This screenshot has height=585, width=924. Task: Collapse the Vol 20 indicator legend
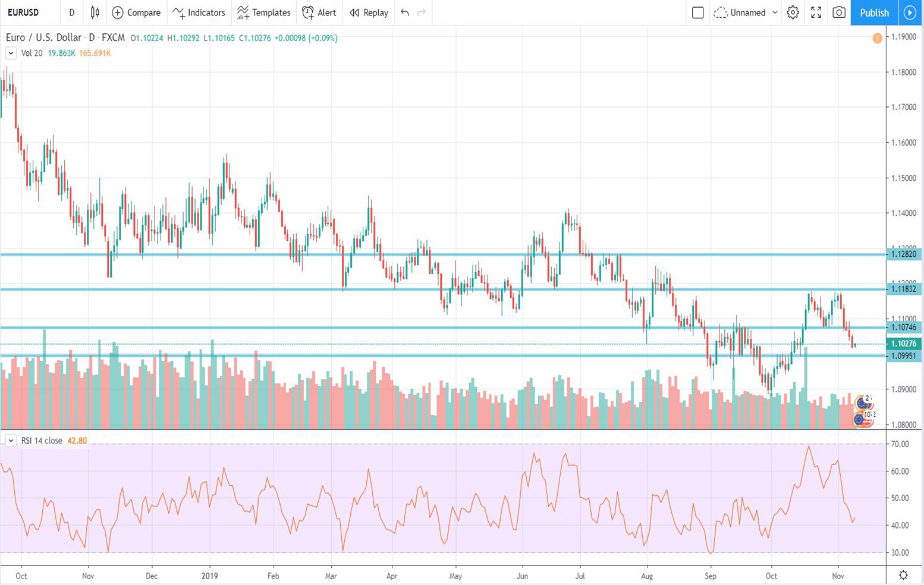coord(11,53)
